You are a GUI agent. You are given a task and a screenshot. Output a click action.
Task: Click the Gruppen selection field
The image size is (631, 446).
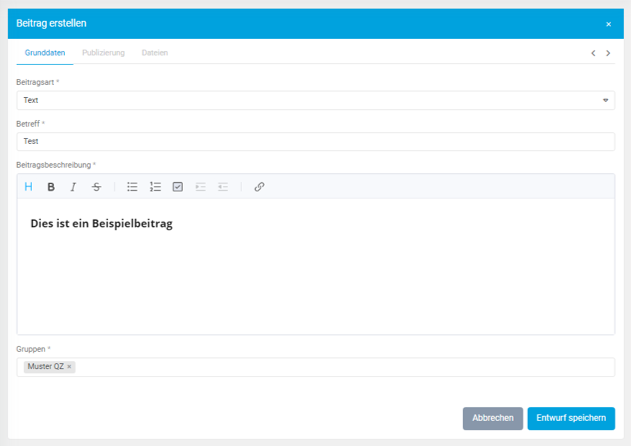coord(316,367)
